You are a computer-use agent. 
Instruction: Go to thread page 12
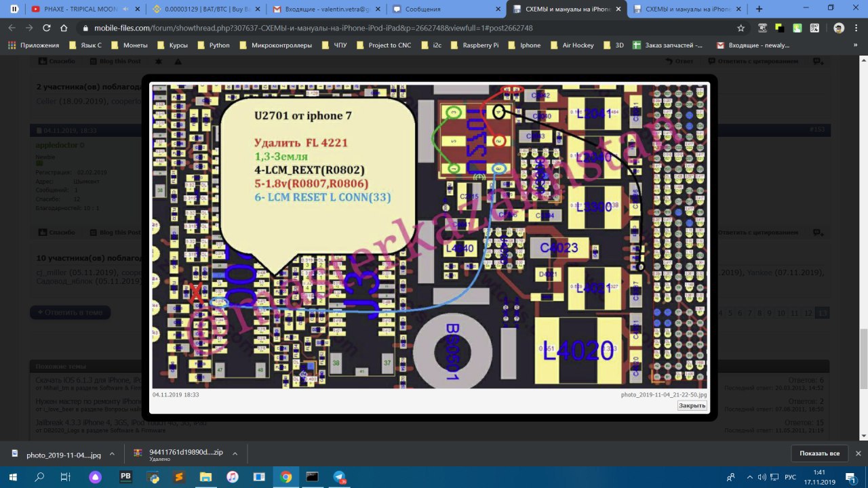click(x=808, y=313)
